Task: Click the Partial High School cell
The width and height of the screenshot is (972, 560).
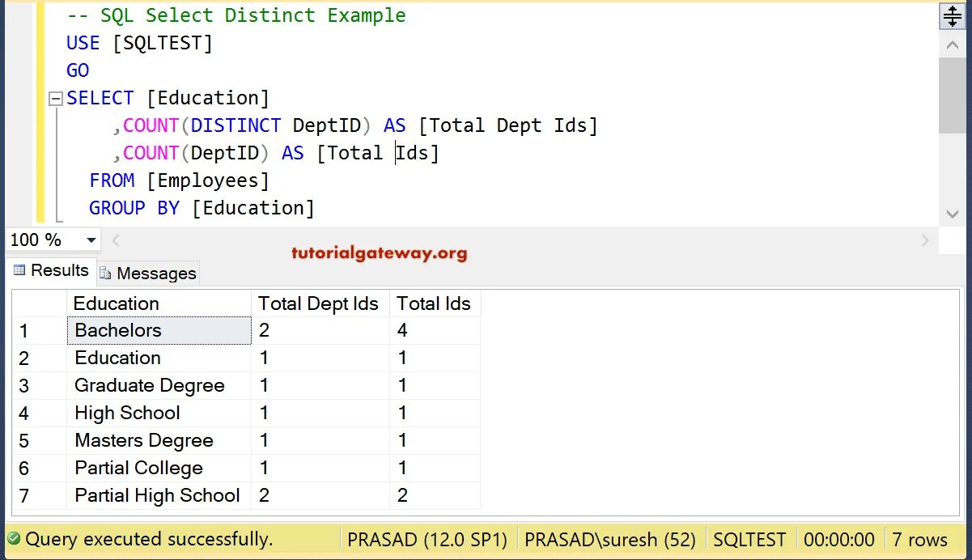Action: pyautogui.click(x=159, y=495)
